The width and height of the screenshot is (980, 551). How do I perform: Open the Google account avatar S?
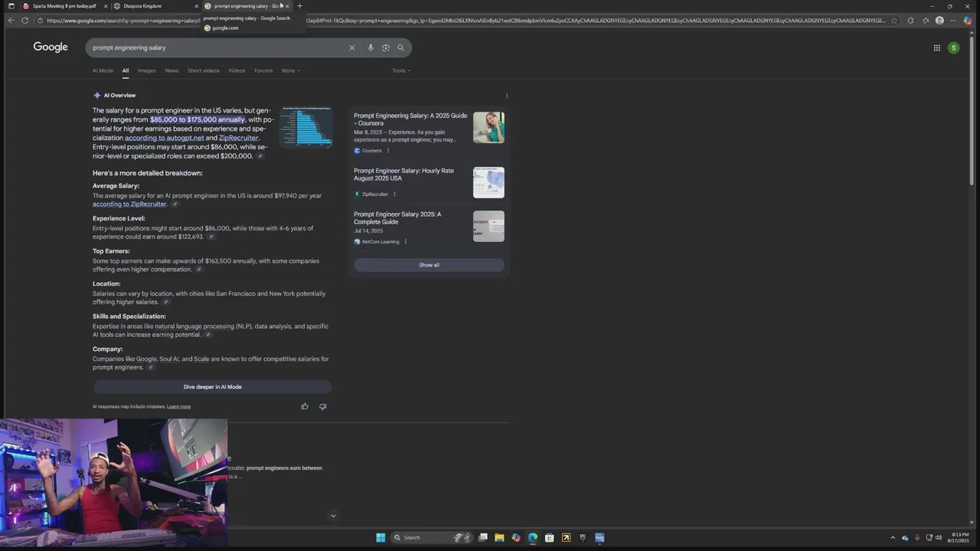pos(953,47)
